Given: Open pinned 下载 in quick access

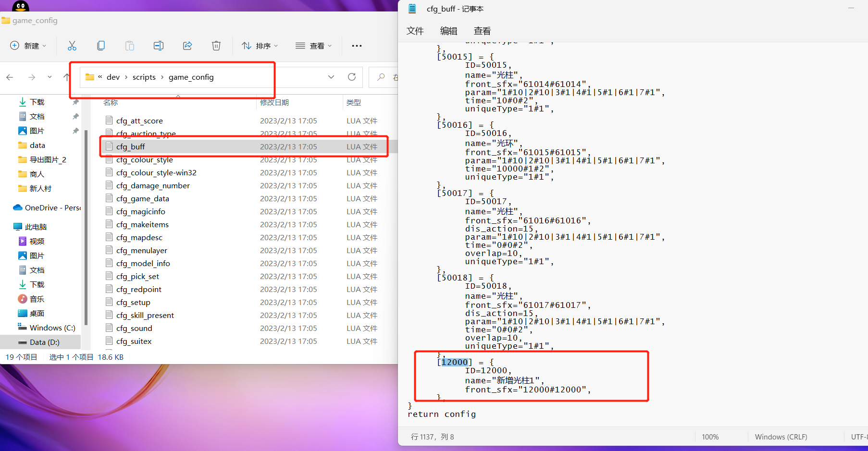Looking at the screenshot, I should [37, 102].
